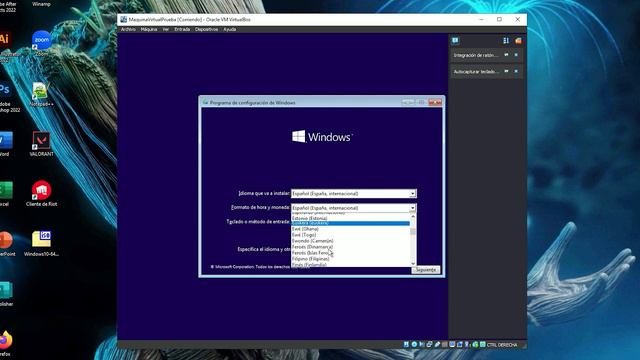Click the network adapter status bar icon

pos(429,344)
